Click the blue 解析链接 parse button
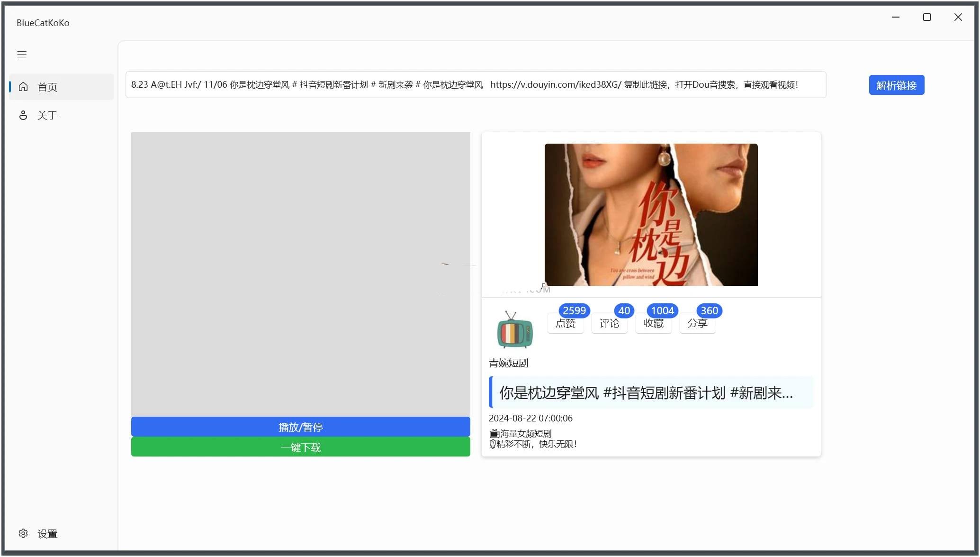This screenshot has height=557, width=980. tap(896, 85)
